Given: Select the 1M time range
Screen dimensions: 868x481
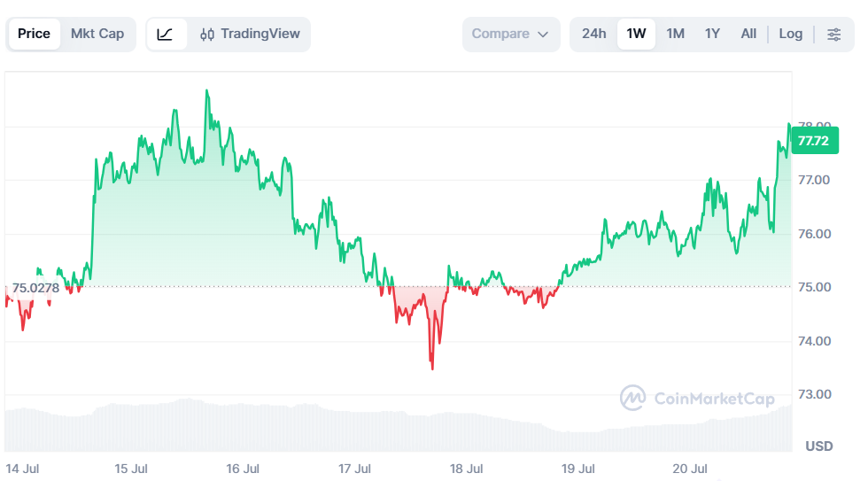Looking at the screenshot, I should [675, 34].
